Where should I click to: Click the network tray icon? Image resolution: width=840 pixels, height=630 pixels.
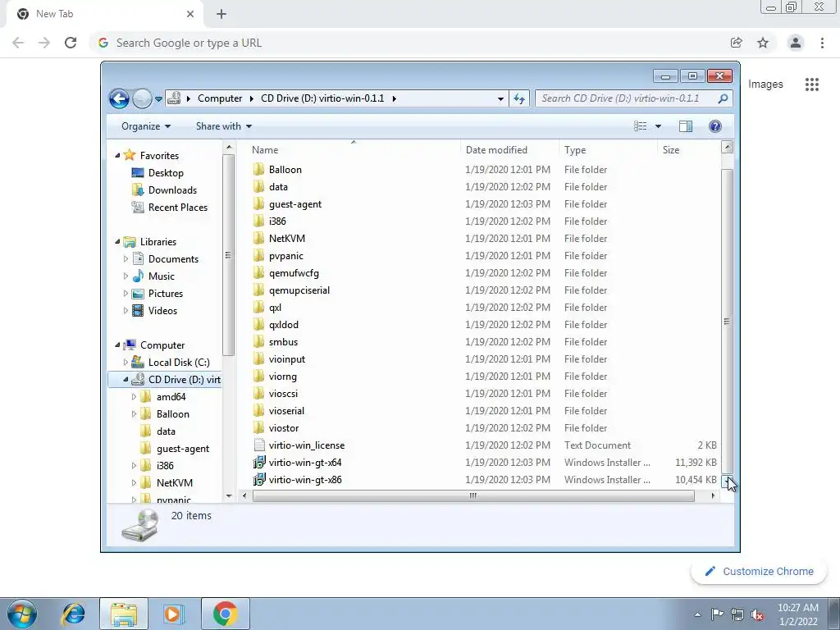tap(737, 615)
